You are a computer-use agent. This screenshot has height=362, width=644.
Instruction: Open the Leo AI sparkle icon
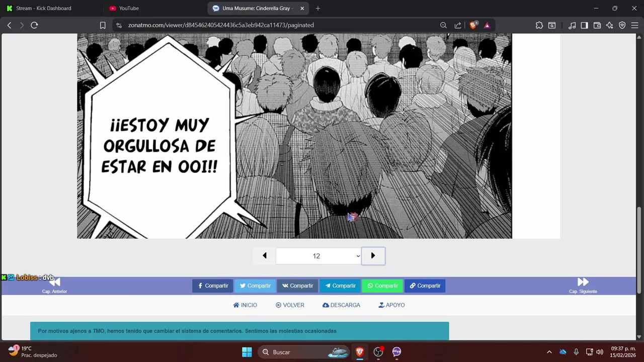click(x=609, y=25)
